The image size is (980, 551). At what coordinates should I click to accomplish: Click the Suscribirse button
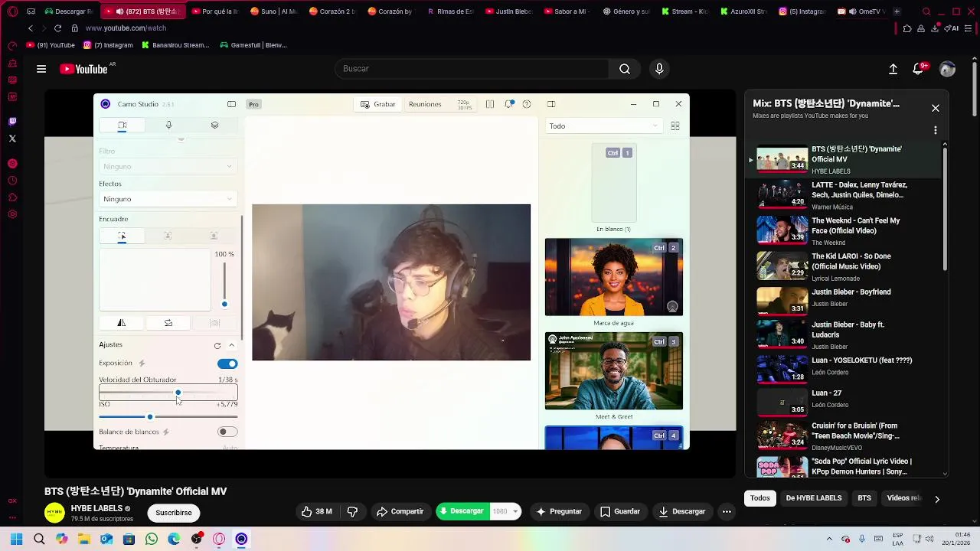(x=174, y=513)
